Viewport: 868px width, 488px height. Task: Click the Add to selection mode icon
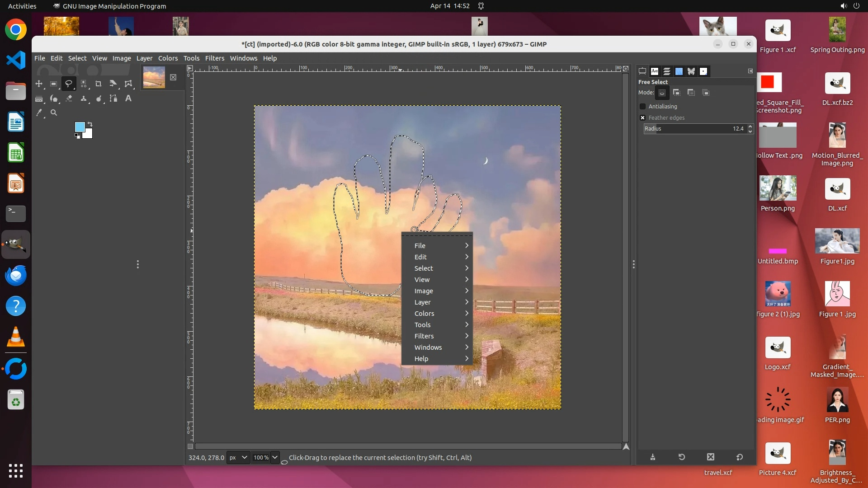677,93
